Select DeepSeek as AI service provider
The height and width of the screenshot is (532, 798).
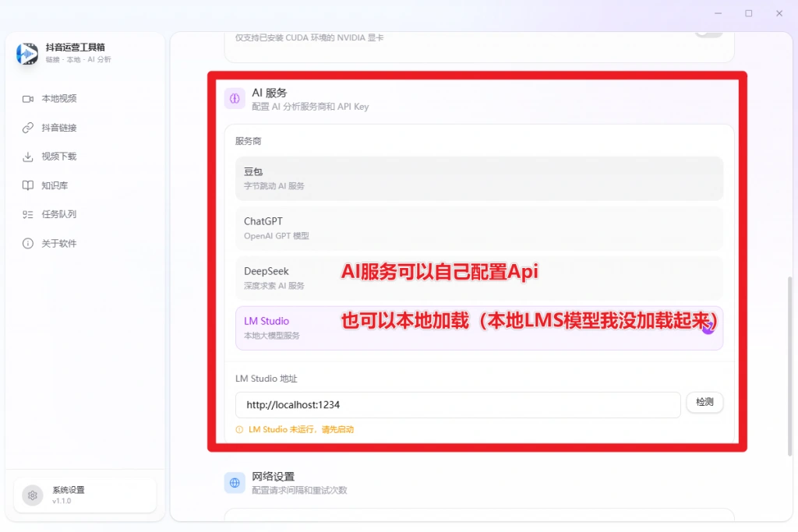479,277
